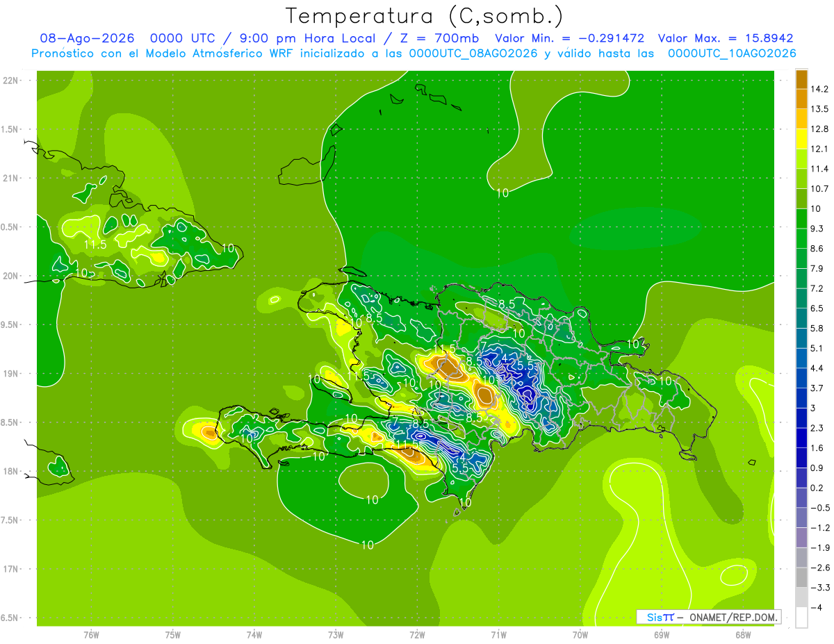Click the '17N' latitude label
The image size is (834, 644).
click(10, 569)
